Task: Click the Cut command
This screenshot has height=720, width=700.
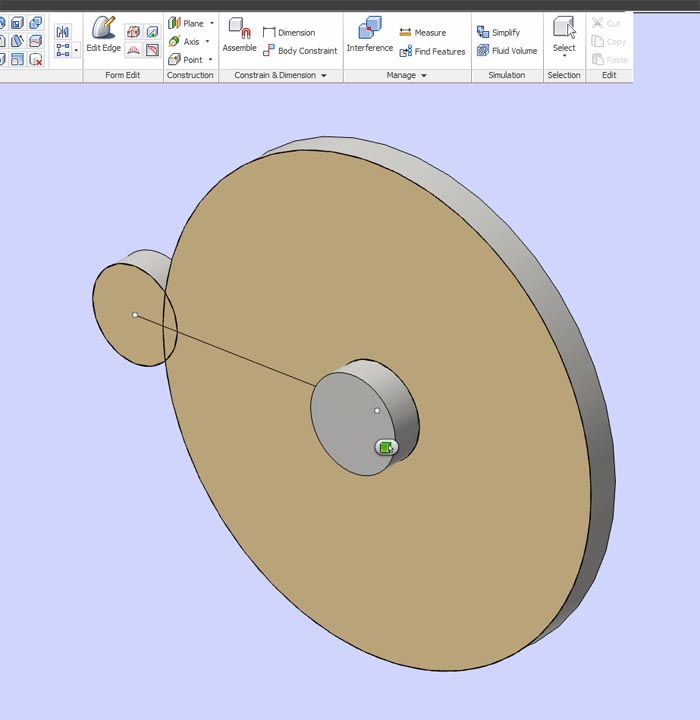Action: [606, 23]
